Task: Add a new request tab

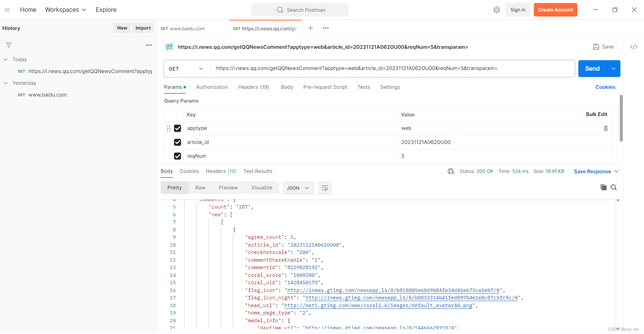Action: click(311, 28)
